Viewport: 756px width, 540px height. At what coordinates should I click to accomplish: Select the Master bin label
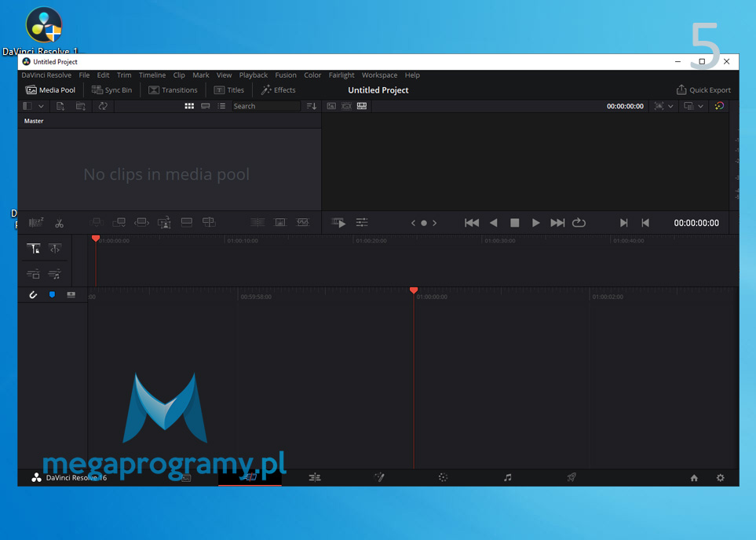[x=34, y=121]
